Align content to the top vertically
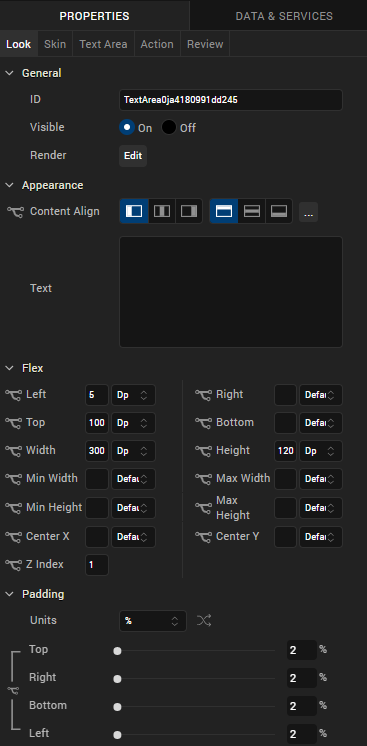The height and width of the screenshot is (746, 367). pos(224,211)
